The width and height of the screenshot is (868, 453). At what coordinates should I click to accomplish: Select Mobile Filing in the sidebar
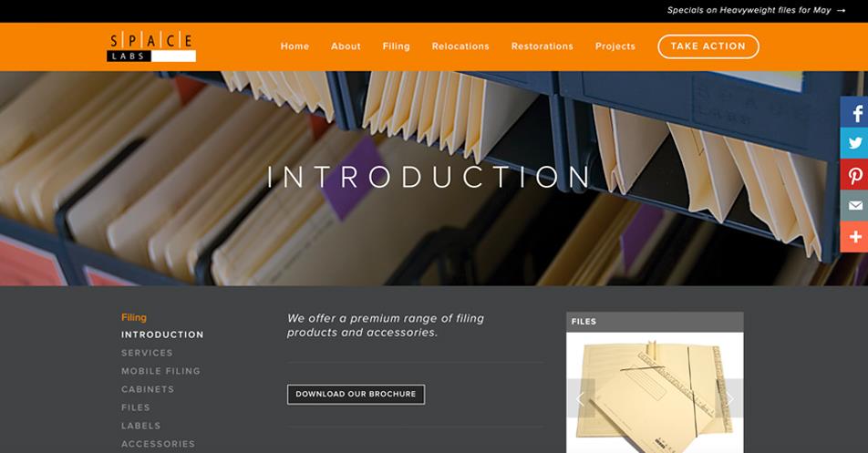(160, 371)
